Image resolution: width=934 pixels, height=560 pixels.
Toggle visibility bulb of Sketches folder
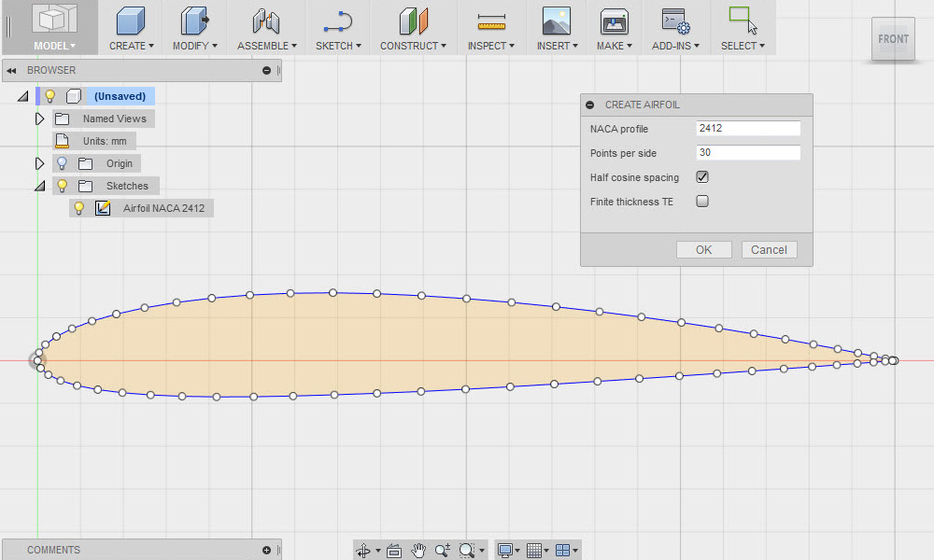pyautogui.click(x=62, y=186)
